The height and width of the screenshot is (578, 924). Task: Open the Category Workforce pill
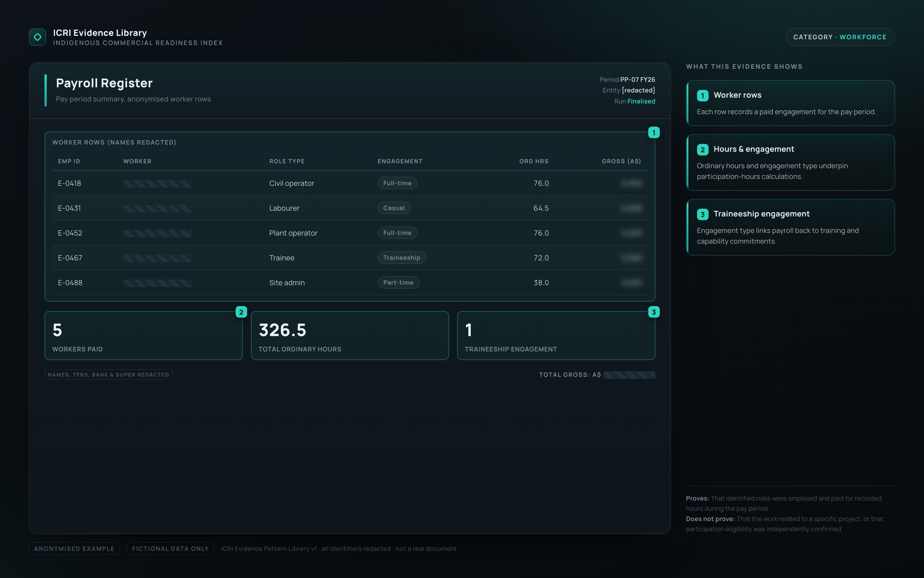(840, 37)
